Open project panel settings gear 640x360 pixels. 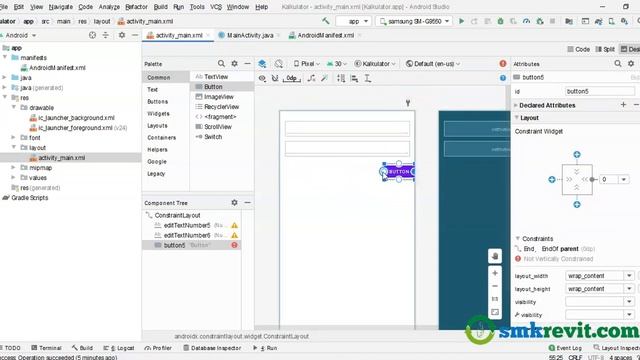coord(122,36)
